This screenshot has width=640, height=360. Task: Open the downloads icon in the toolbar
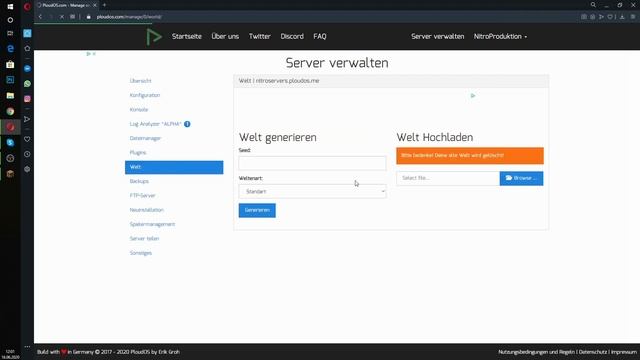[622, 17]
